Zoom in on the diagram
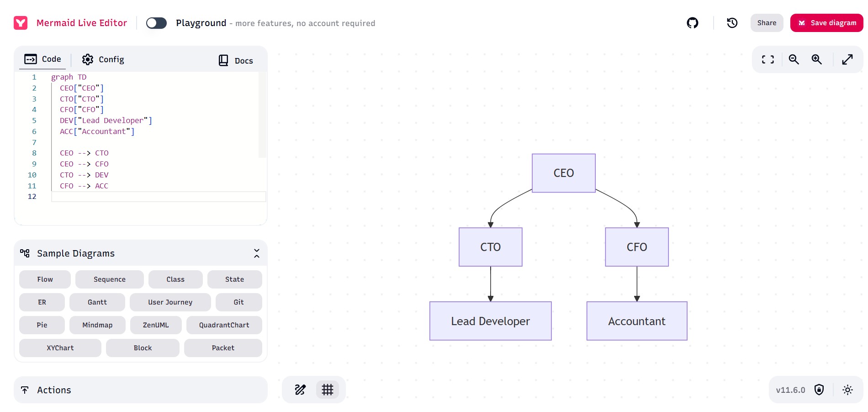Image resolution: width=868 pixels, height=412 pixels. tap(817, 59)
